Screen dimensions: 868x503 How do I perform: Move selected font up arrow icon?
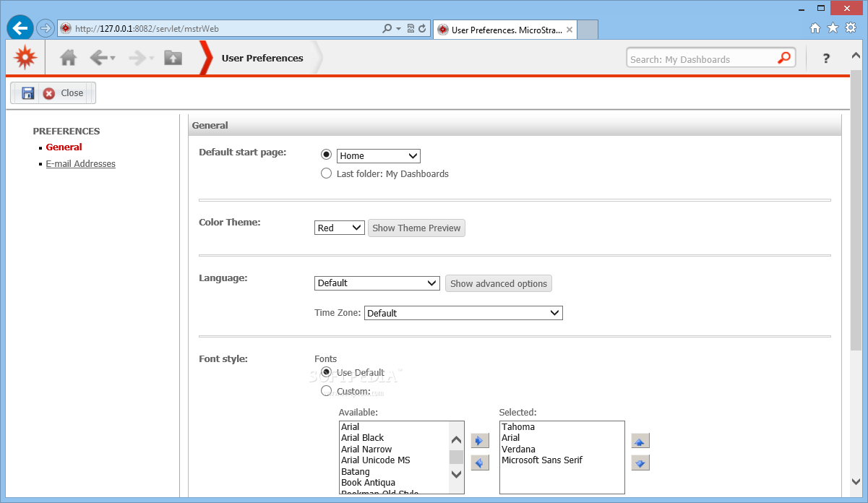point(640,441)
